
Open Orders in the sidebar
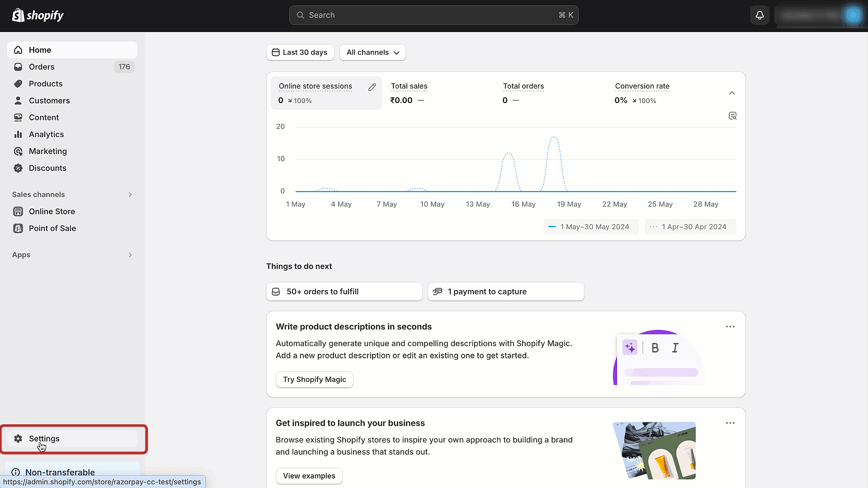coord(72,67)
